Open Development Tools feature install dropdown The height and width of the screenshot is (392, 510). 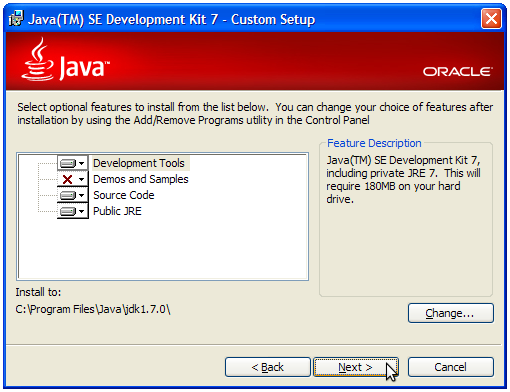pyautogui.click(x=72, y=163)
